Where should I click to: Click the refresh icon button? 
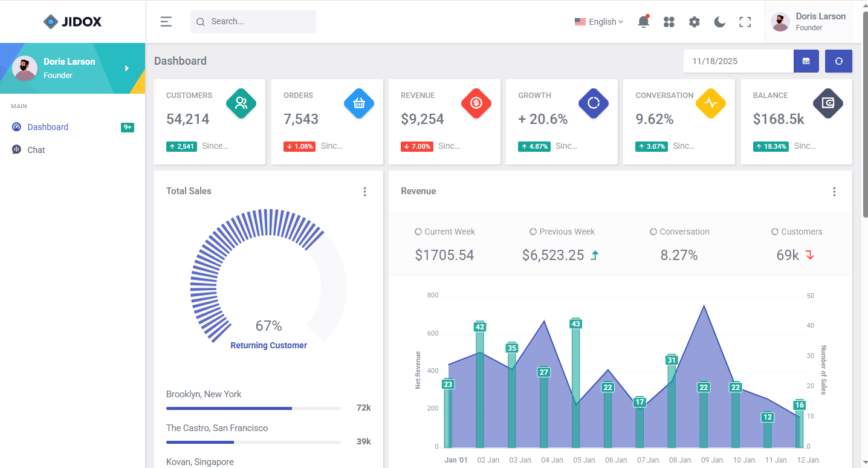[x=838, y=61]
